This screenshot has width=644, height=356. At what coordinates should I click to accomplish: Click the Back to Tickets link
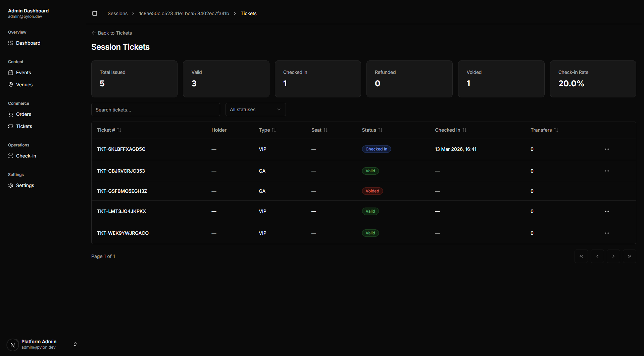[112, 33]
